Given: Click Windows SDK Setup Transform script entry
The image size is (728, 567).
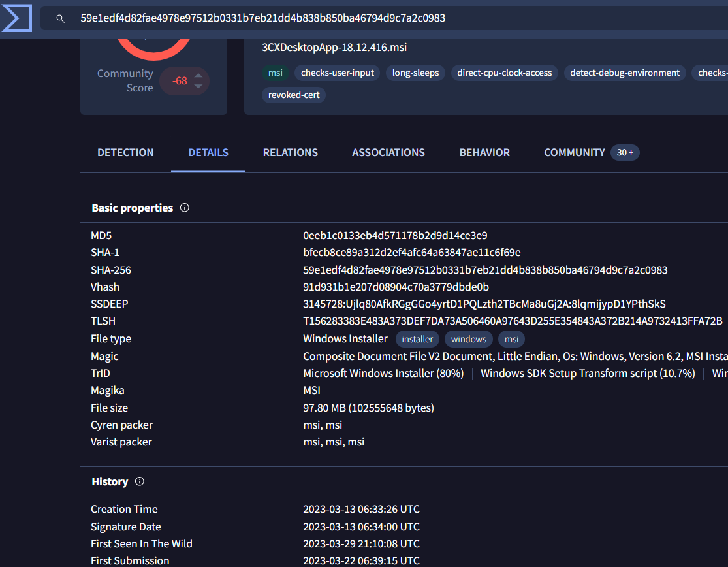Looking at the screenshot, I should click(588, 374).
